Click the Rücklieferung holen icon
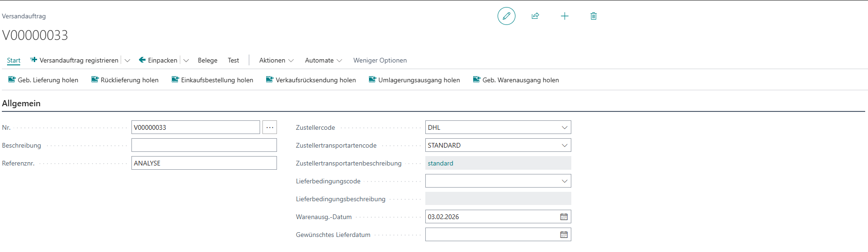The image size is (868, 252). pyautogui.click(x=95, y=79)
